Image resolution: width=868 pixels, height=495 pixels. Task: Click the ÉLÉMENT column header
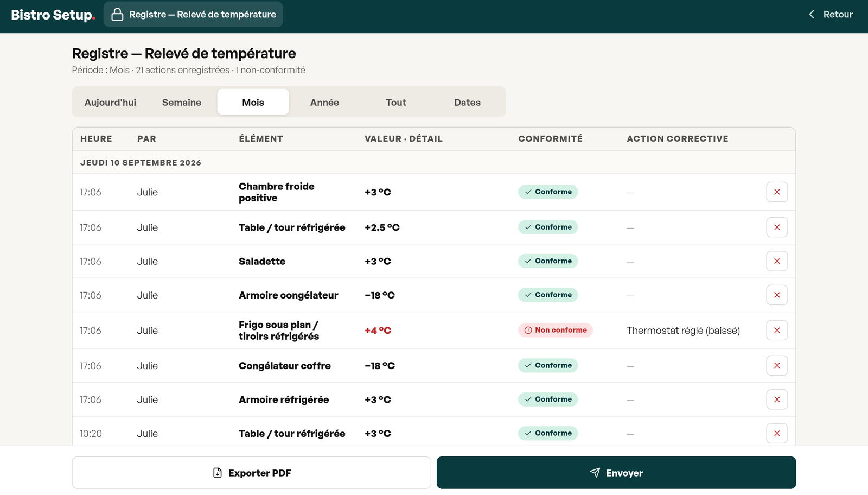click(261, 139)
